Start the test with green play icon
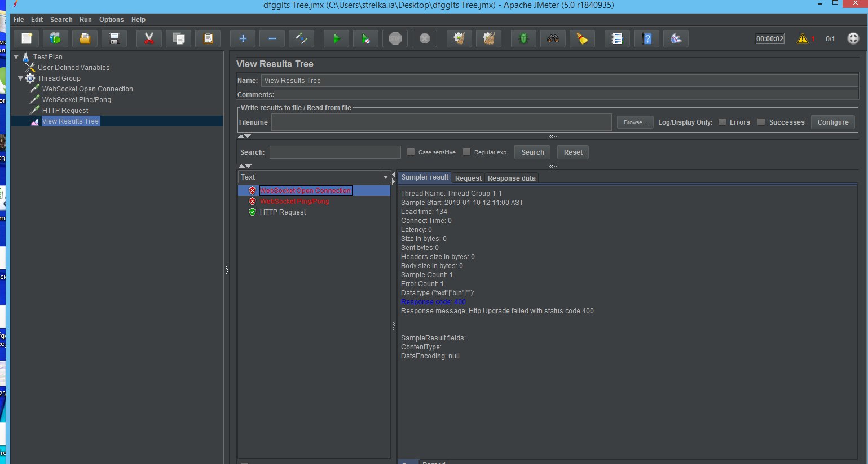Viewport: 868px width, 464px height. tap(336, 38)
